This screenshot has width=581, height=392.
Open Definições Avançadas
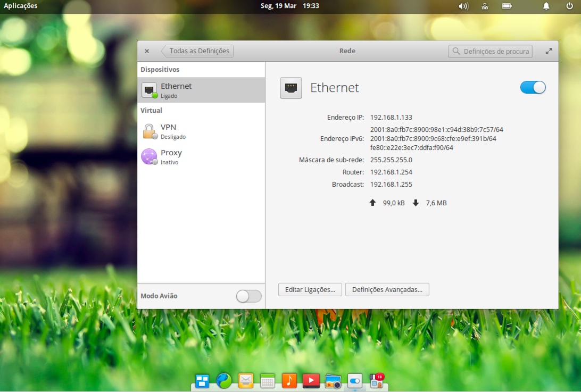[387, 289]
